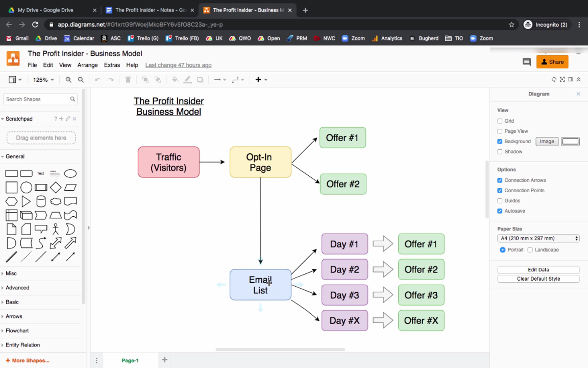The image size is (588, 368).
Task: Click the Delete trash icon in toolbar
Action: [x=128, y=80]
